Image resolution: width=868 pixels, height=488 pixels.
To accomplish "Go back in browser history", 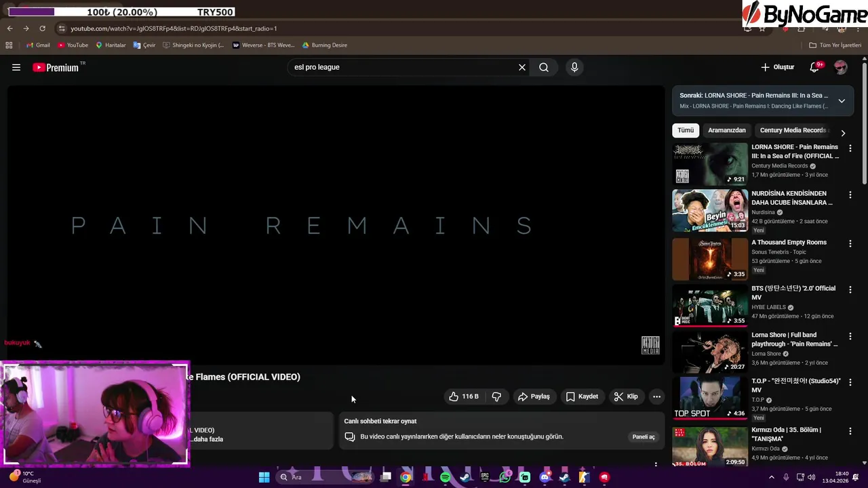I will click(9, 28).
